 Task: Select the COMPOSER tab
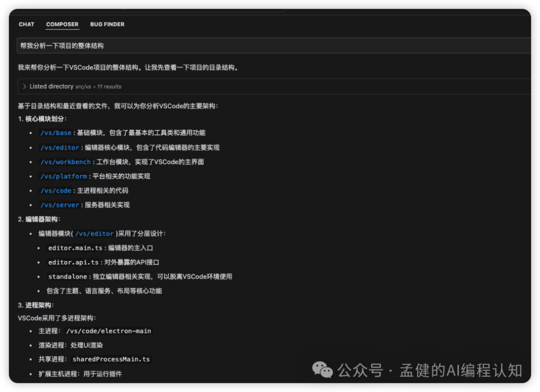coord(62,24)
